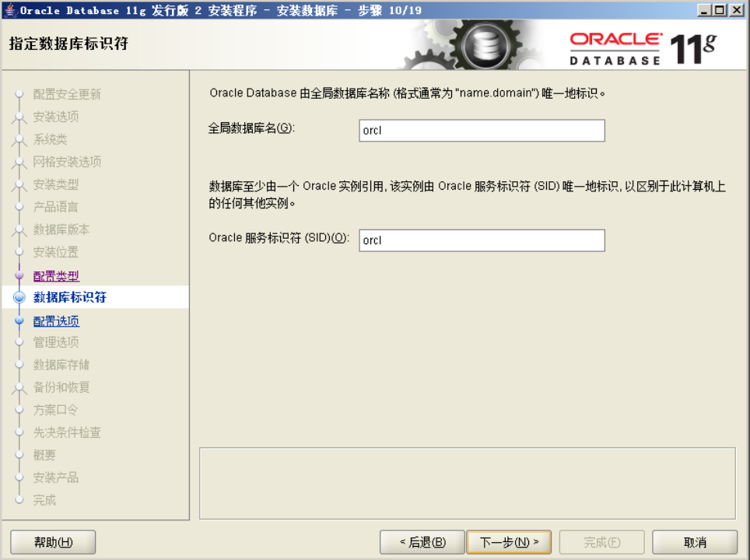Open the 配置选项 step link
The image size is (750, 560).
coord(56,321)
